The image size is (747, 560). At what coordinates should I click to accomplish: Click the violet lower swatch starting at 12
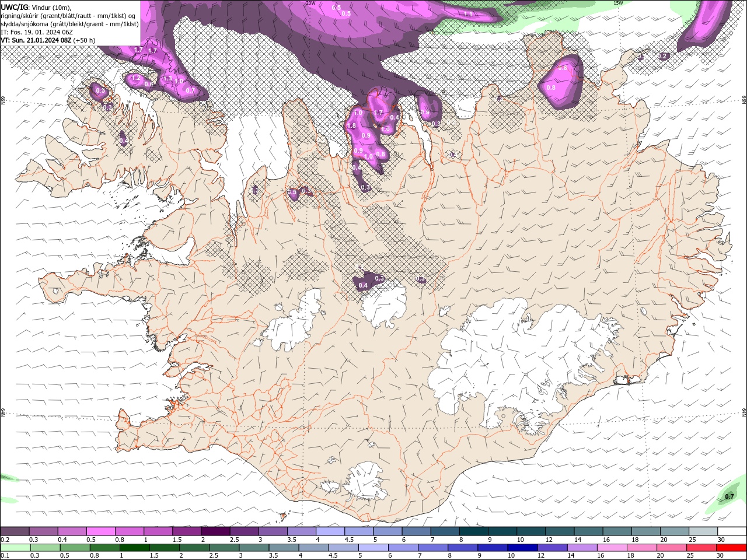coord(551,548)
